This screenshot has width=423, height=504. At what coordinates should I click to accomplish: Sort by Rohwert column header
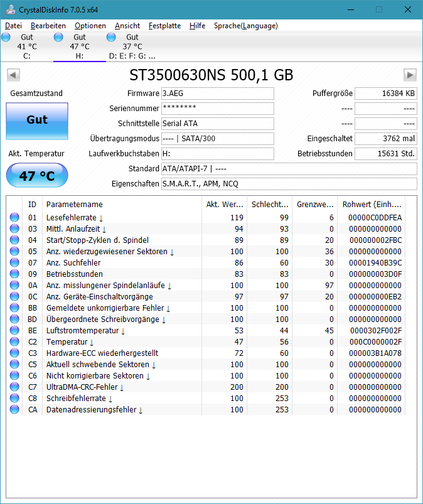(372, 205)
